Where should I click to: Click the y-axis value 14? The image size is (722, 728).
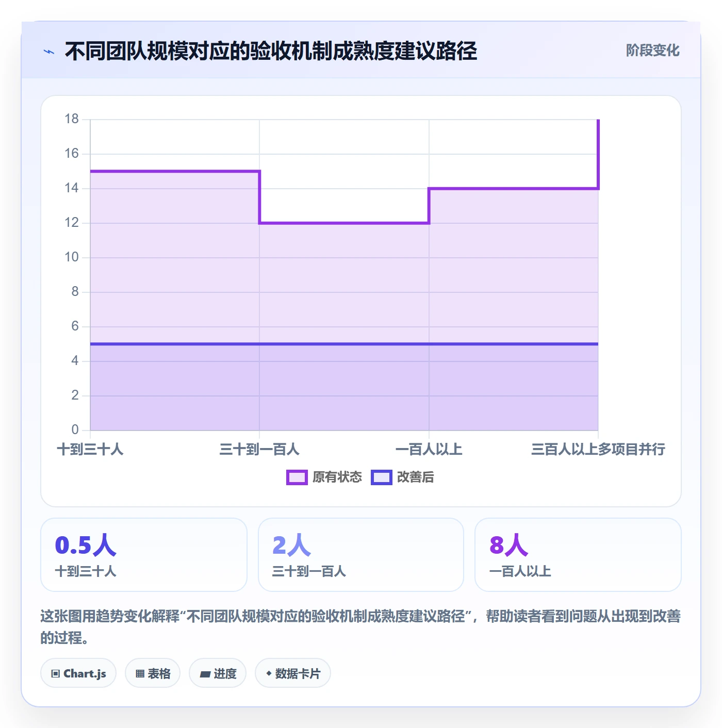click(x=72, y=188)
